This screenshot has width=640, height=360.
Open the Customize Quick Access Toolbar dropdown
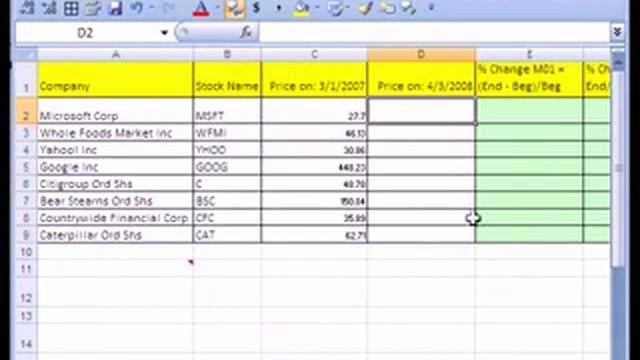coord(431,7)
